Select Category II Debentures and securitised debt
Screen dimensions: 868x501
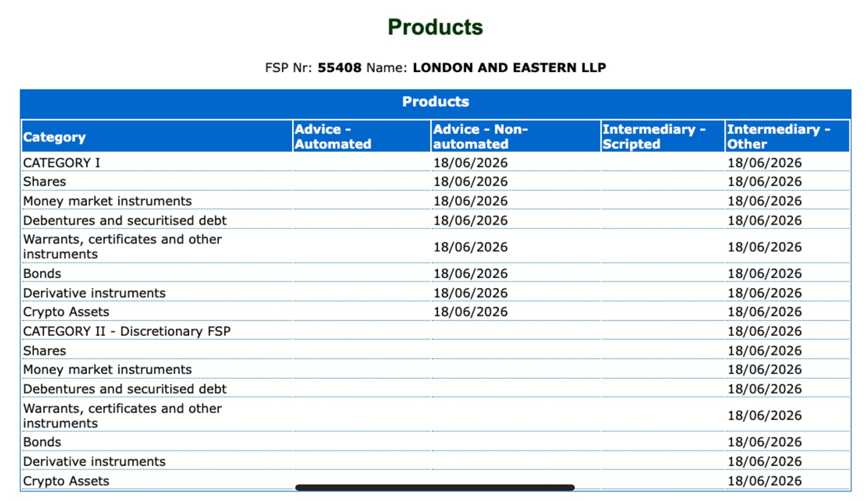[125, 389]
